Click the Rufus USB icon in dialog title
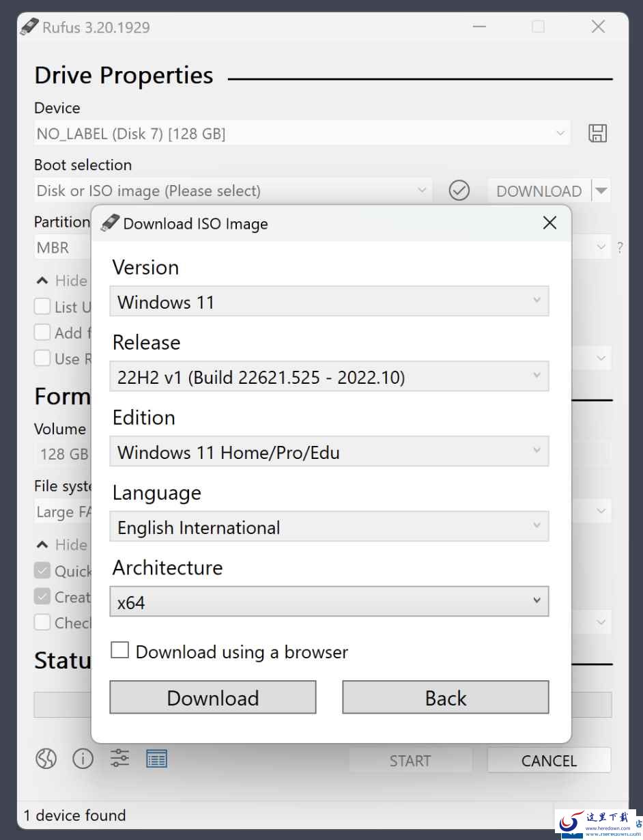 coord(109,223)
